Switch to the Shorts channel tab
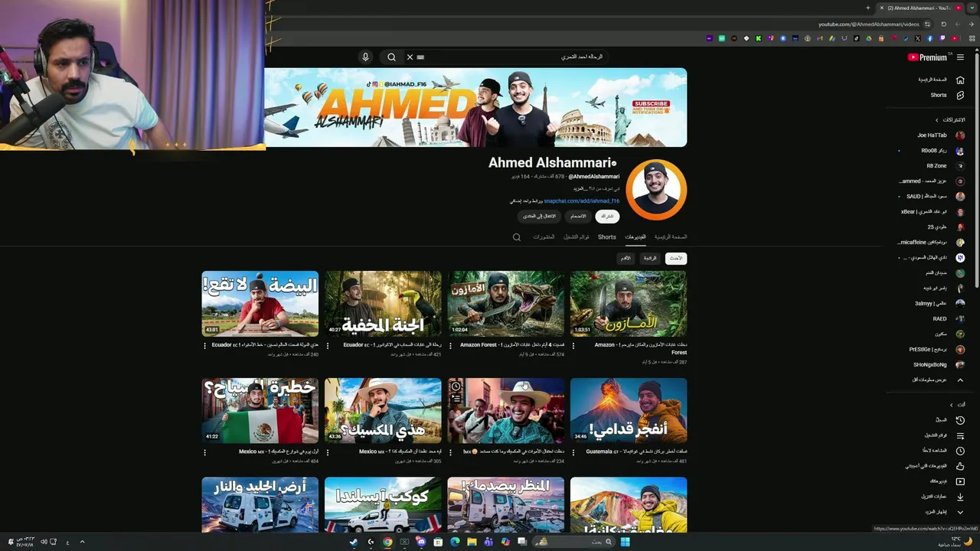This screenshot has height=551, width=980. [x=607, y=237]
